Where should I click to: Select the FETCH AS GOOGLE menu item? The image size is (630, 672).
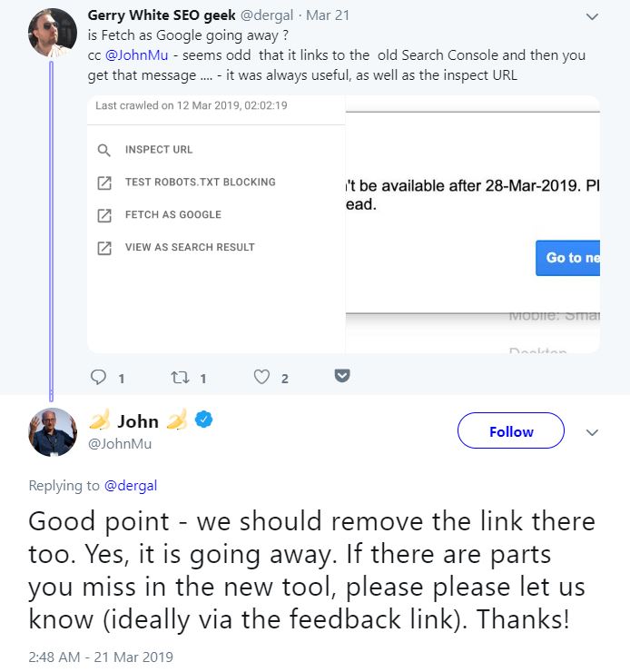tap(172, 215)
